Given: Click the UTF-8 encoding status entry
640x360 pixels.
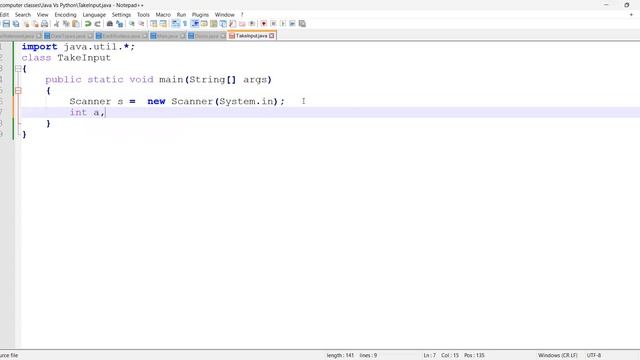Looking at the screenshot, I should point(594,356).
